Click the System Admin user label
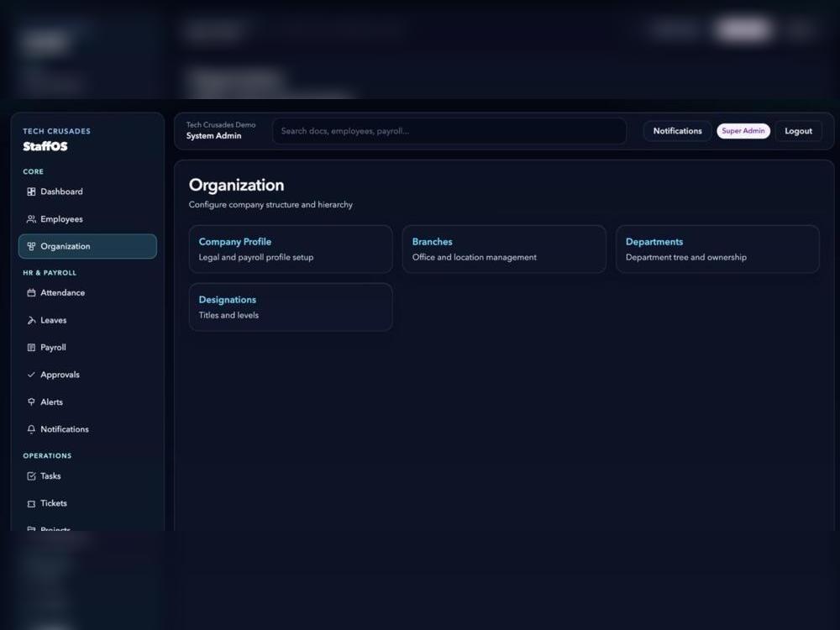 (x=213, y=136)
